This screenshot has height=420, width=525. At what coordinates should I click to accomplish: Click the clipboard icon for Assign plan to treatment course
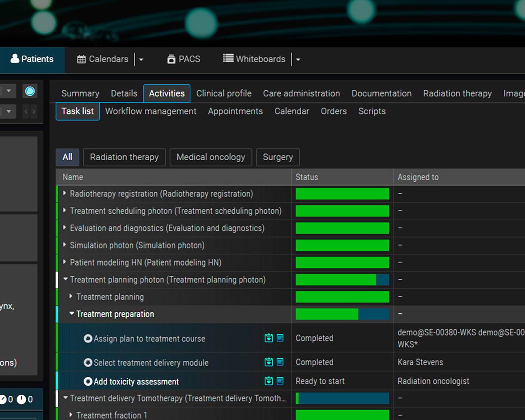coord(269,338)
